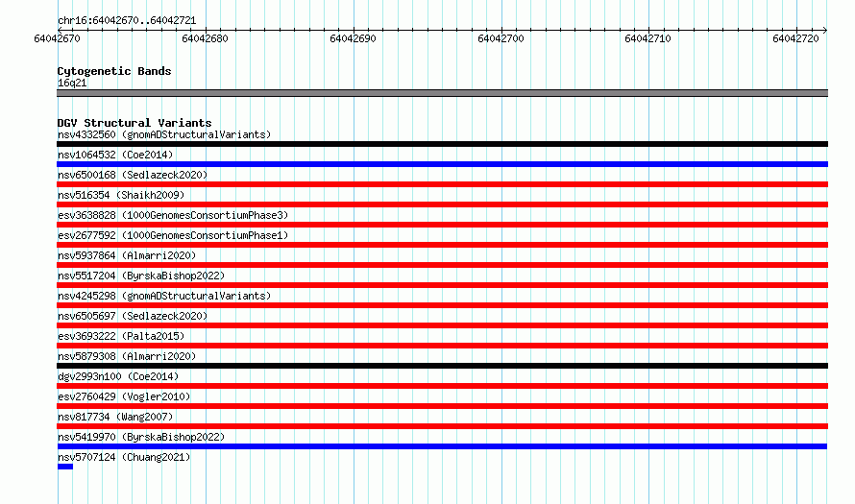Click the nsv5937864 (Almarri2020) label
This screenshot has height=504, width=855.
click(x=127, y=255)
